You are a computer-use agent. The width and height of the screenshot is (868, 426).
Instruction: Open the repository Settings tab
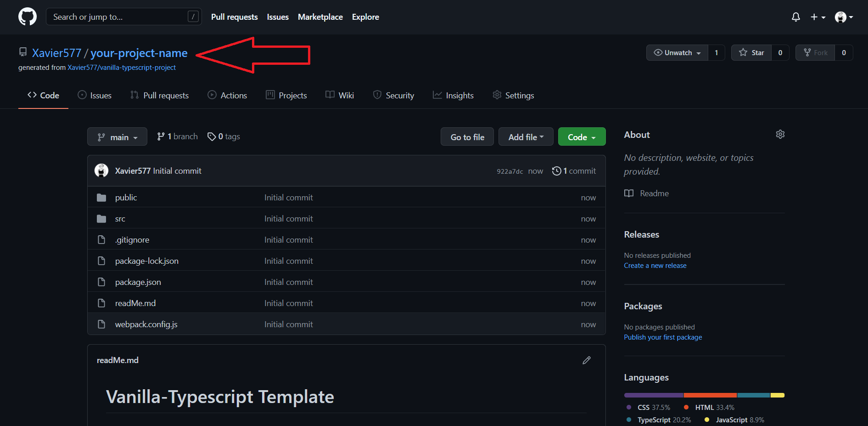tap(513, 95)
